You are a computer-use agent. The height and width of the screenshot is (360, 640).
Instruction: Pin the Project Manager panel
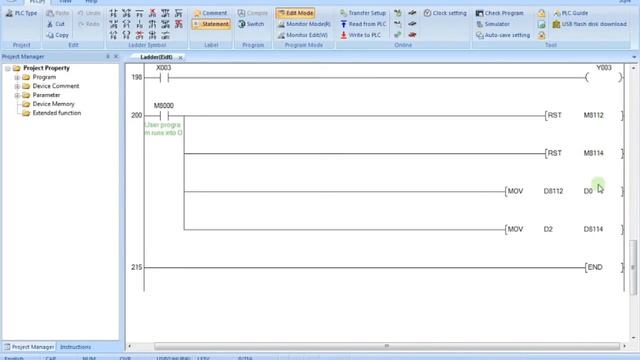tap(108, 57)
